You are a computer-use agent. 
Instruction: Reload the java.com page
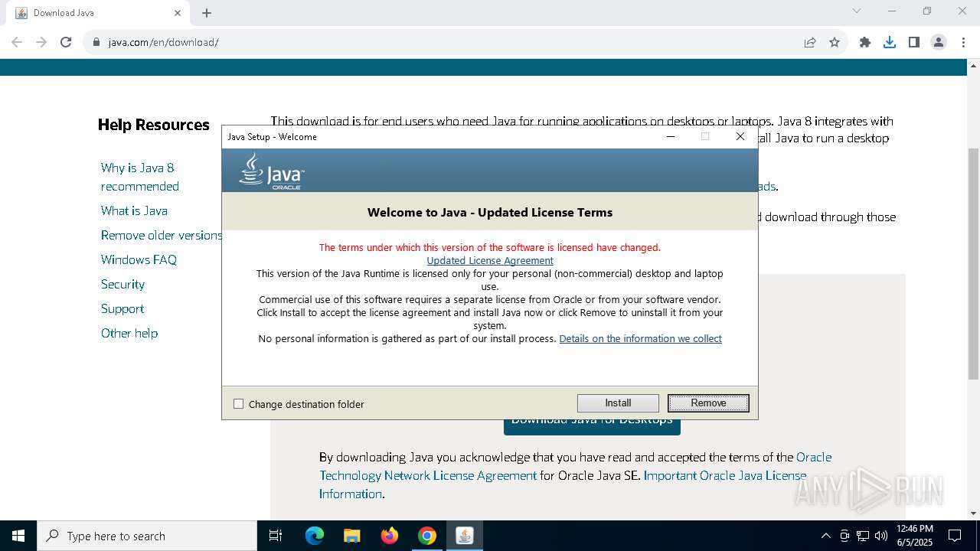click(x=66, y=42)
